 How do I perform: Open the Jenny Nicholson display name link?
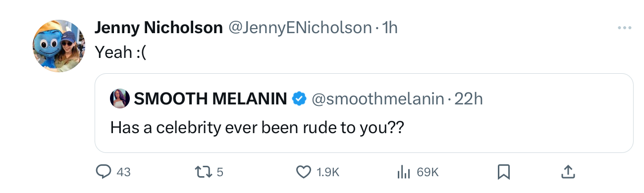point(159,28)
